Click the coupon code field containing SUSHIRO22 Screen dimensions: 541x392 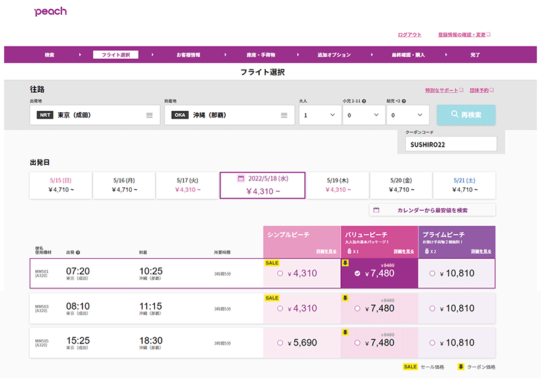point(451,144)
